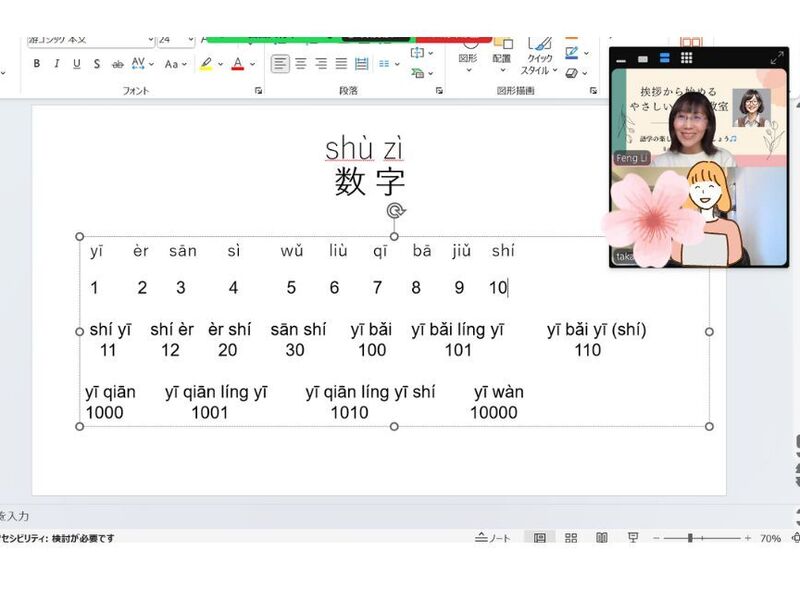This screenshot has height=600, width=800.
Task: Toggle italic text formatting
Action: [57, 64]
